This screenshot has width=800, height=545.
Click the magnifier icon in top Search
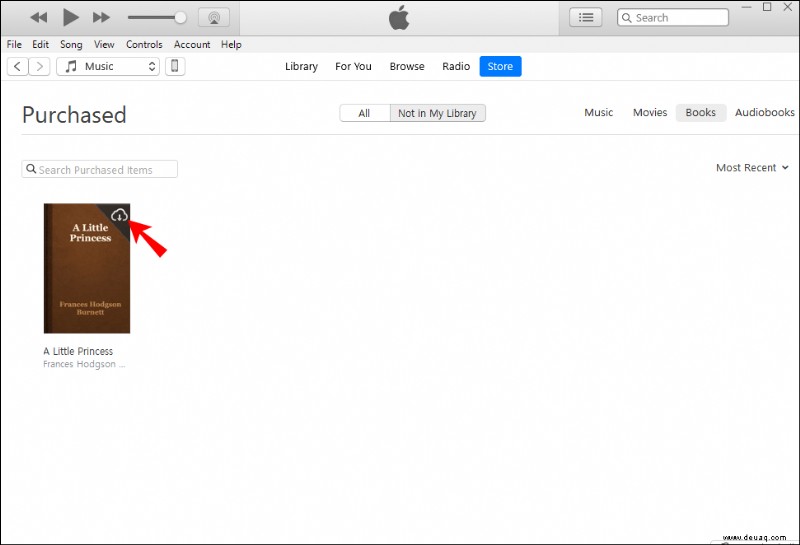click(627, 18)
